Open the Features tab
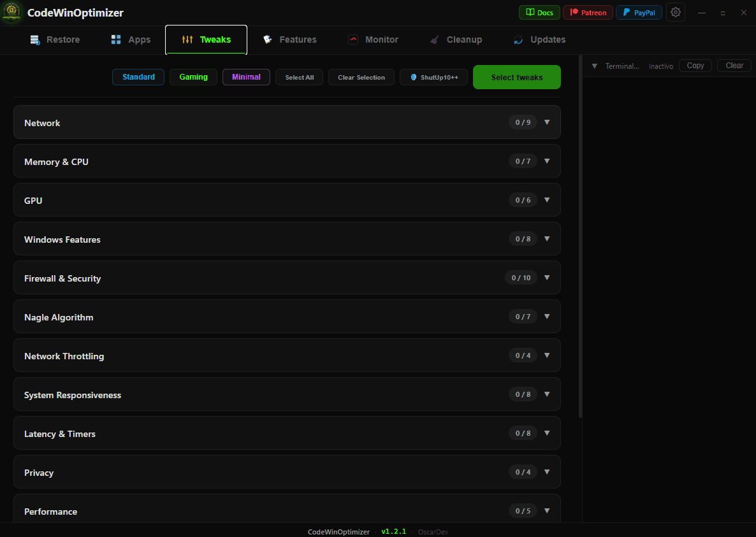756x537 pixels. [x=290, y=40]
